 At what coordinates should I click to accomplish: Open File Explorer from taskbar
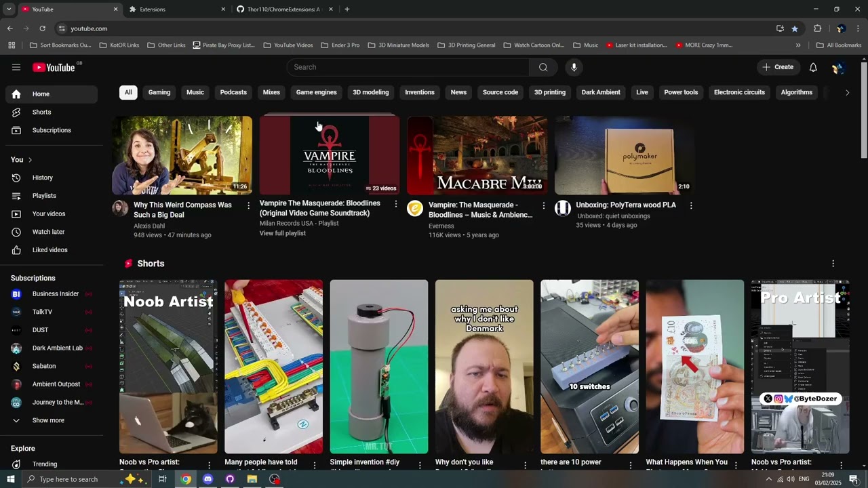coord(252,479)
